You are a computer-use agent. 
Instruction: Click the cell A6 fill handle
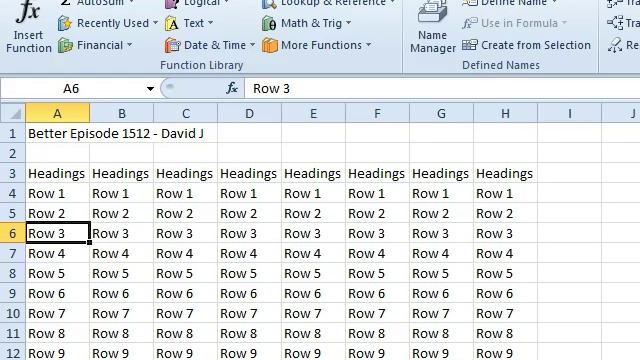(x=89, y=242)
